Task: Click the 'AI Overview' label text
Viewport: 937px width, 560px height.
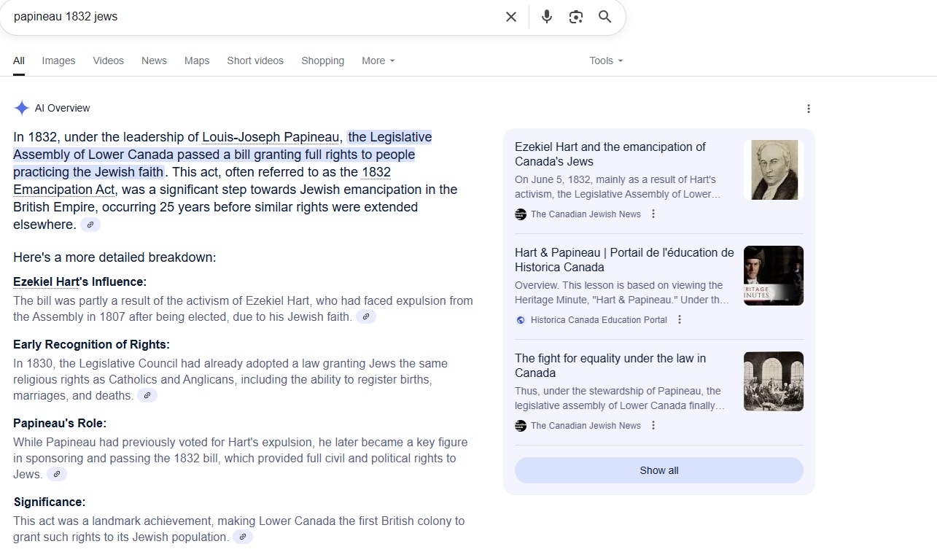Action: tap(63, 108)
